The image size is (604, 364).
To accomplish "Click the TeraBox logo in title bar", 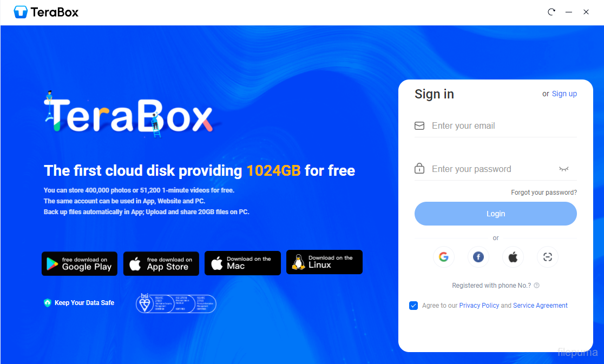I will click(x=46, y=12).
